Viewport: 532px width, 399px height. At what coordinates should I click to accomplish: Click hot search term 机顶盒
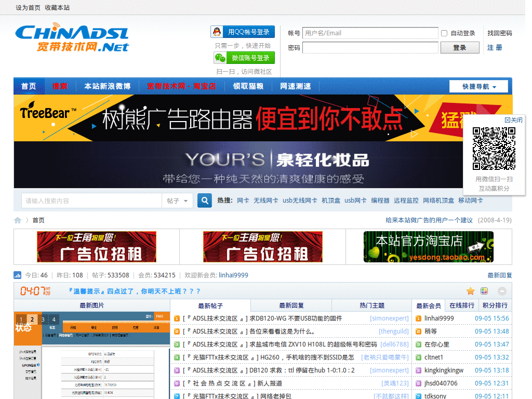click(x=331, y=201)
